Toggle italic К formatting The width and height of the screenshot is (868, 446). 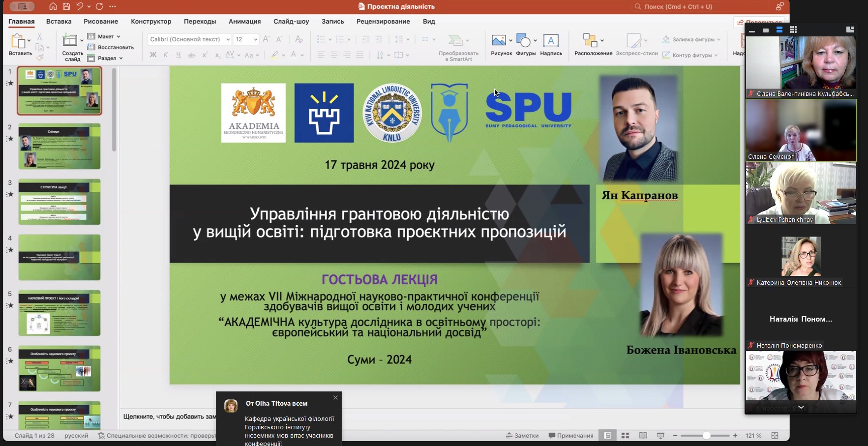coord(166,55)
